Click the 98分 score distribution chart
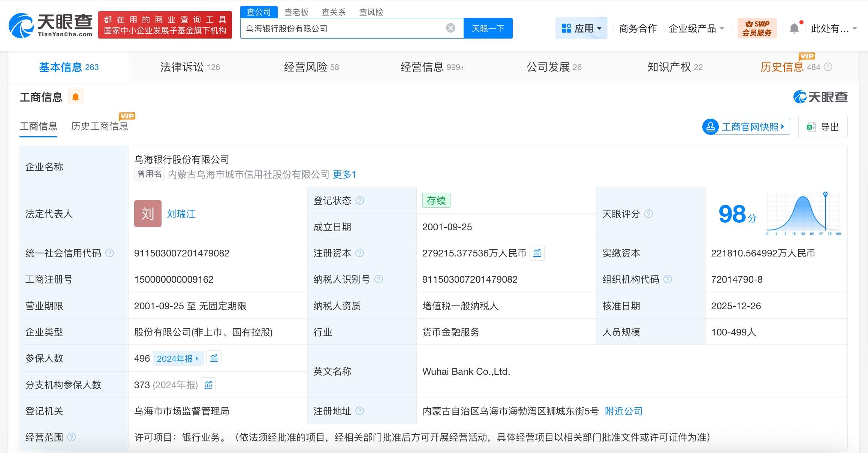This screenshot has height=453, width=868. coord(803,214)
